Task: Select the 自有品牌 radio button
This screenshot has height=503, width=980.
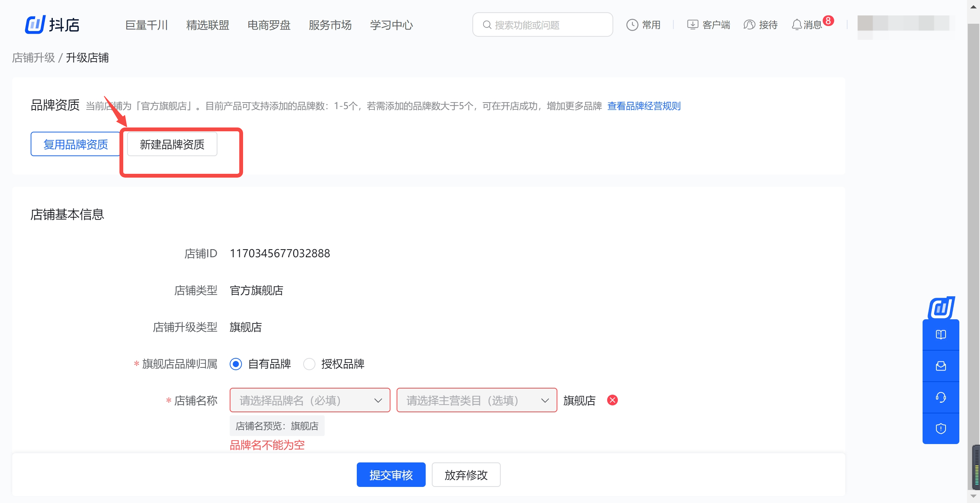Action: pos(236,364)
